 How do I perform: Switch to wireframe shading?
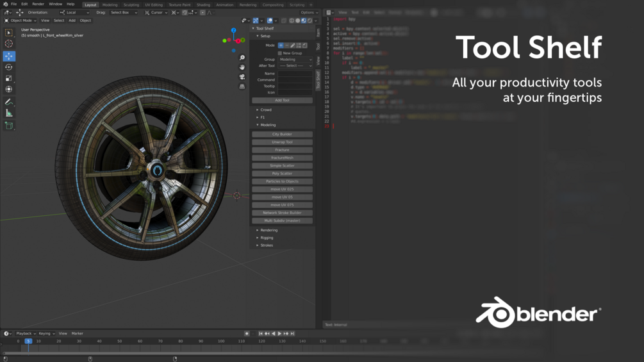pos(292,21)
